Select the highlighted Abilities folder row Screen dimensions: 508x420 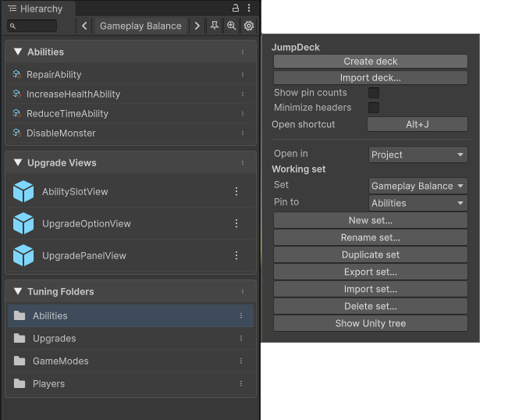(131, 315)
